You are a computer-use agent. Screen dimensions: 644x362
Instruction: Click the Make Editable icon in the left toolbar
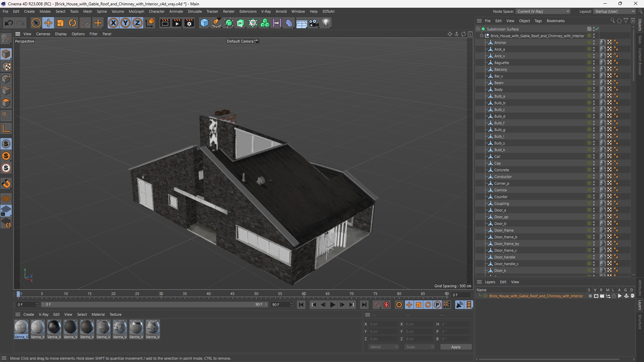(x=6, y=39)
